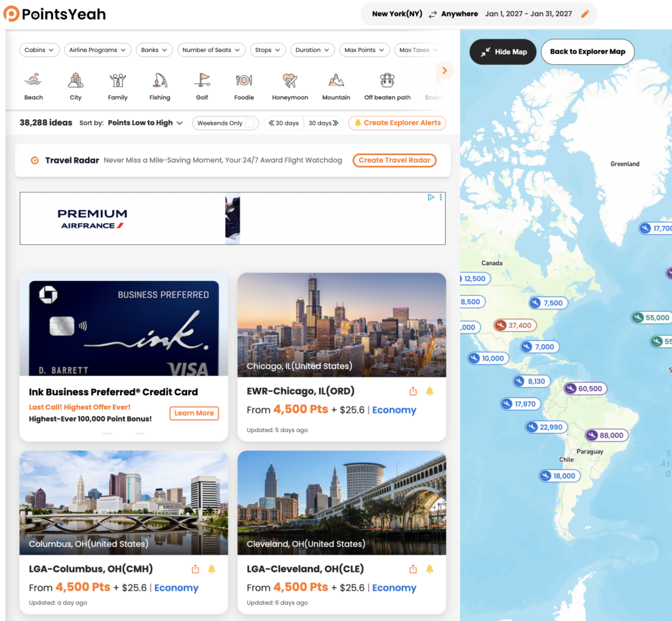Screen dimensions: 672x621
Task: Go back 30 days
Action: pyautogui.click(x=283, y=123)
